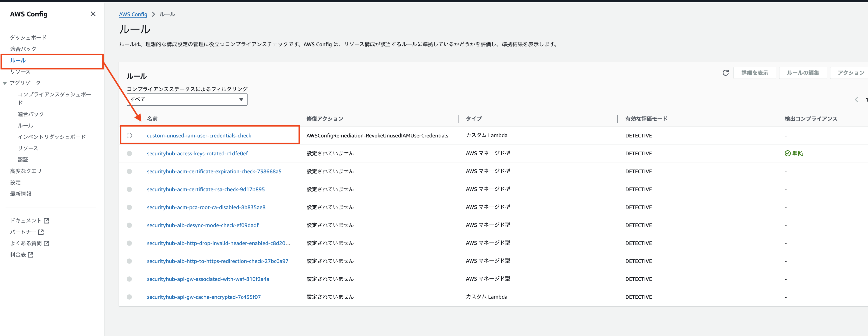The image size is (868, 336).
Task: Click the 検出コンプライアンス column header
Action: [x=811, y=119]
